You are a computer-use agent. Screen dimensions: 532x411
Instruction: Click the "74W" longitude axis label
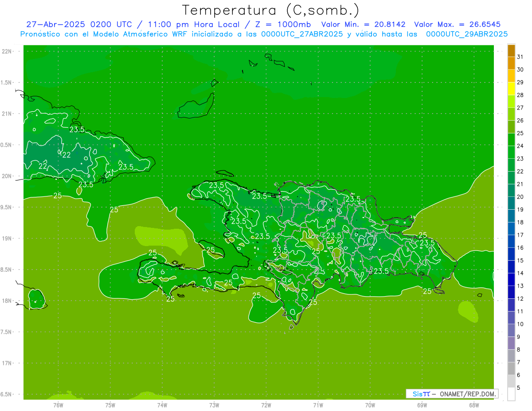coord(162,405)
